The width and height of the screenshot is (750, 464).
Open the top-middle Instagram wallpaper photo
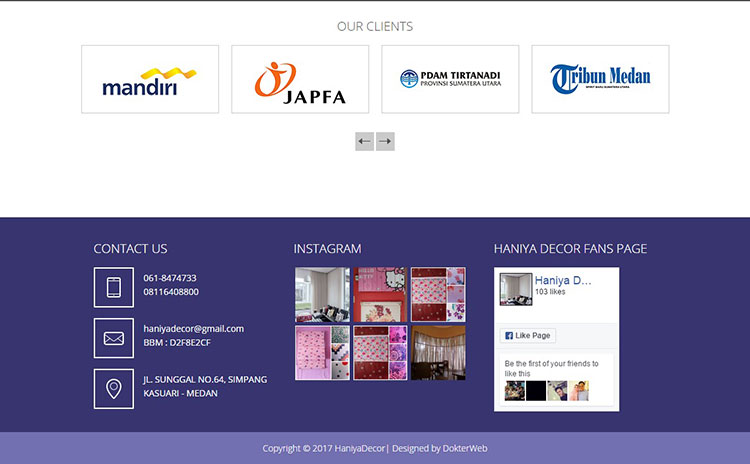[x=380, y=294]
